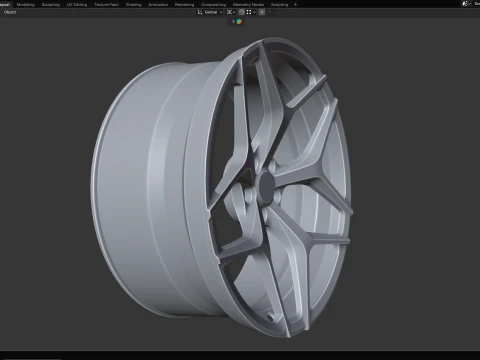Open the transform pivot point dropdown
The height and width of the screenshot is (360, 480).
pos(231,12)
